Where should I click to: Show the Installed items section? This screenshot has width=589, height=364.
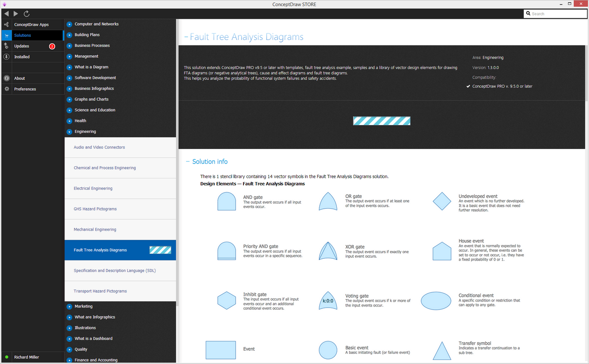coord(32,57)
